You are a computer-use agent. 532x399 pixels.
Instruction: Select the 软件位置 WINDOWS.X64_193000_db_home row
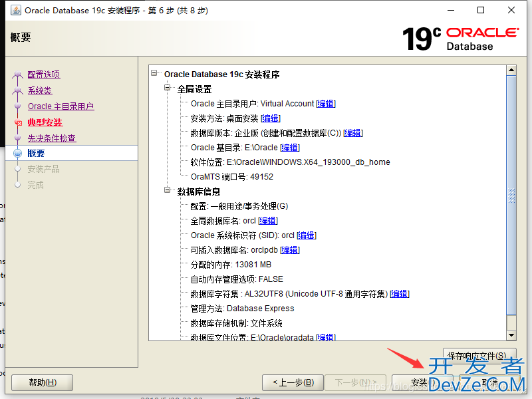[290, 162]
